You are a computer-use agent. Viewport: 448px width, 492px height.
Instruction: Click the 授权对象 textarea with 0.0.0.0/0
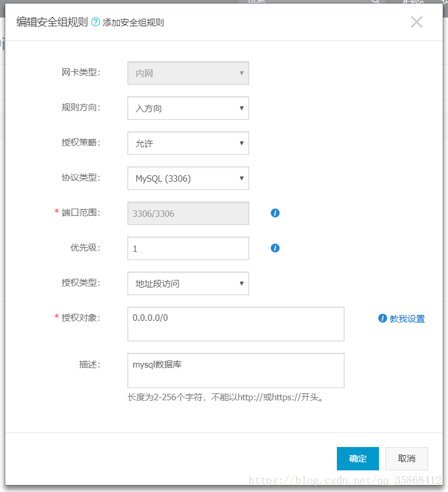[236, 324]
